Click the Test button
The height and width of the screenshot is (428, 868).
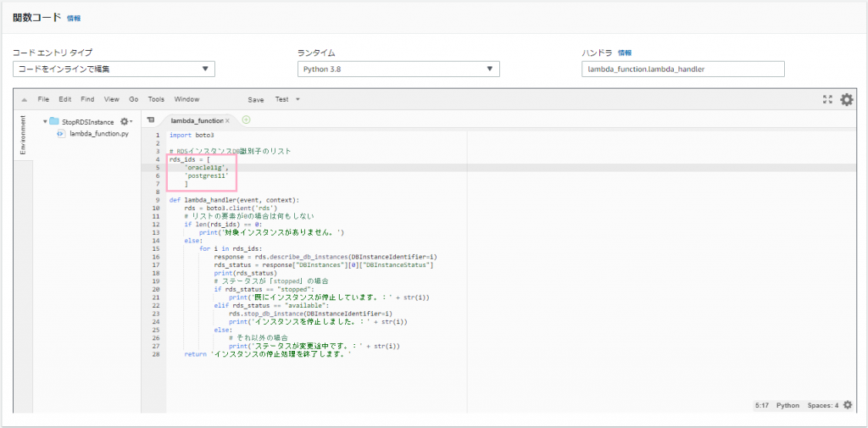click(x=281, y=100)
